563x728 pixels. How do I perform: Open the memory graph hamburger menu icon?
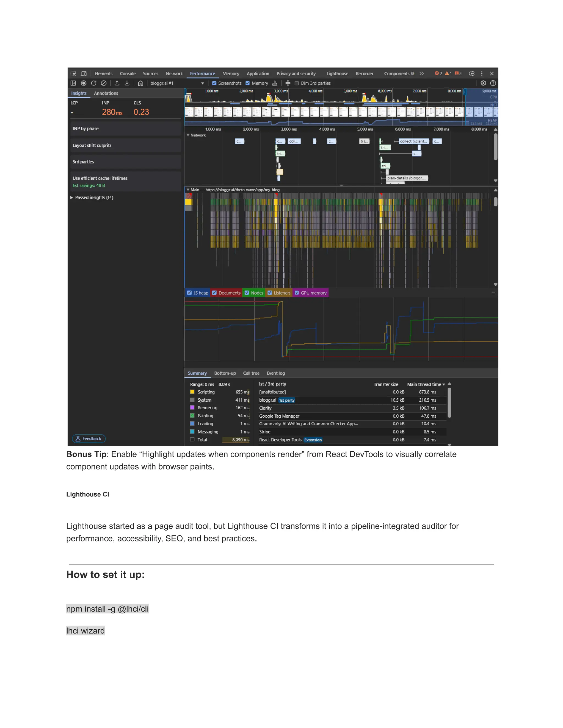tap(493, 293)
